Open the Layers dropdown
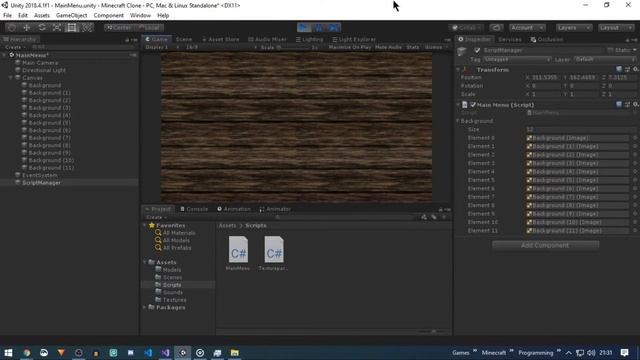This screenshot has width=640, height=360. 573,27
